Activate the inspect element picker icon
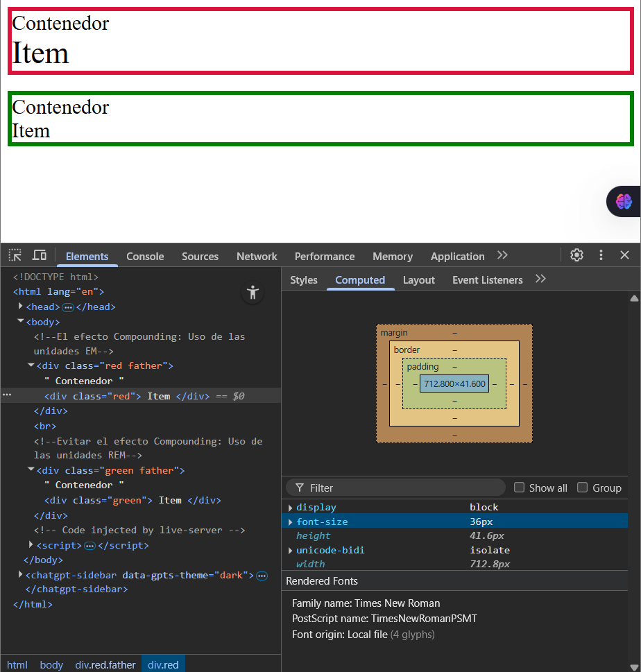Image resolution: width=641 pixels, height=672 pixels. coord(15,255)
